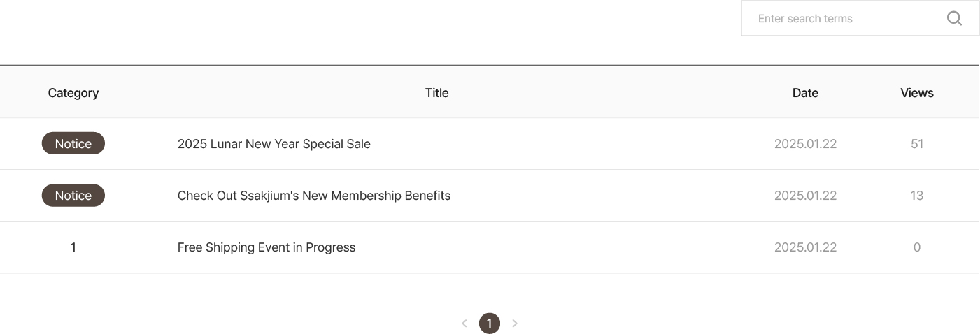Click the 51 views count
This screenshot has width=980, height=334.
click(x=916, y=144)
